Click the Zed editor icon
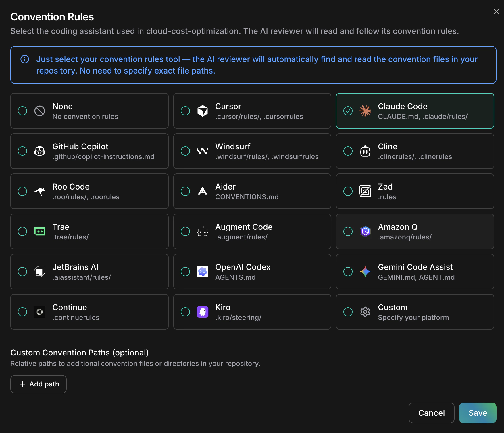Viewport: 504px width, 433px height. [365, 191]
